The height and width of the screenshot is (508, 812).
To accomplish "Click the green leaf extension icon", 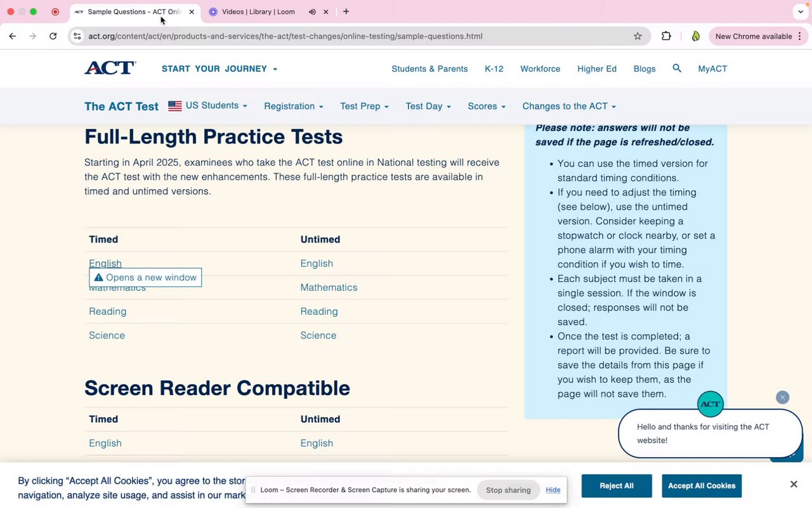I will click(696, 36).
